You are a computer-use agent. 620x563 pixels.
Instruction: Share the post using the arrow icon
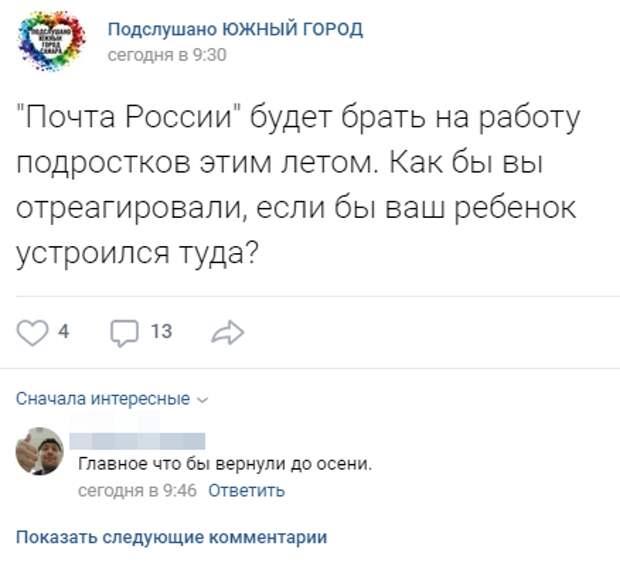pyautogui.click(x=227, y=333)
